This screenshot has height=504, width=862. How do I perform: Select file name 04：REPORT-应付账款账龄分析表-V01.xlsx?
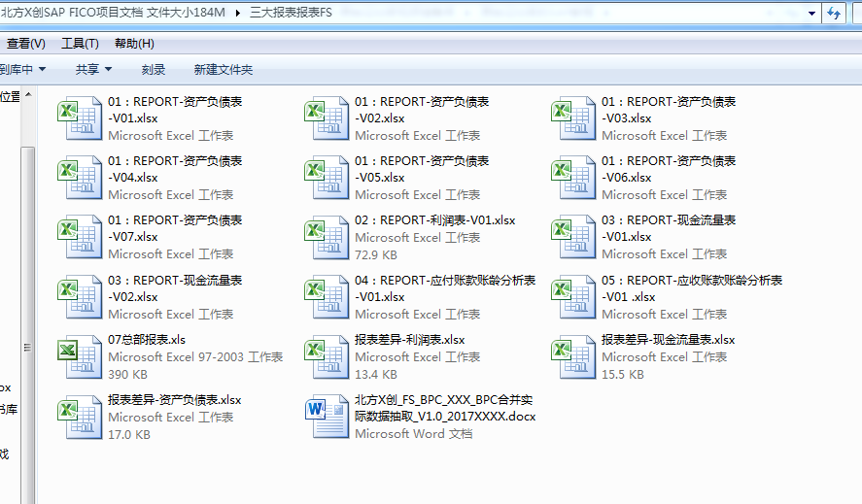click(445, 288)
